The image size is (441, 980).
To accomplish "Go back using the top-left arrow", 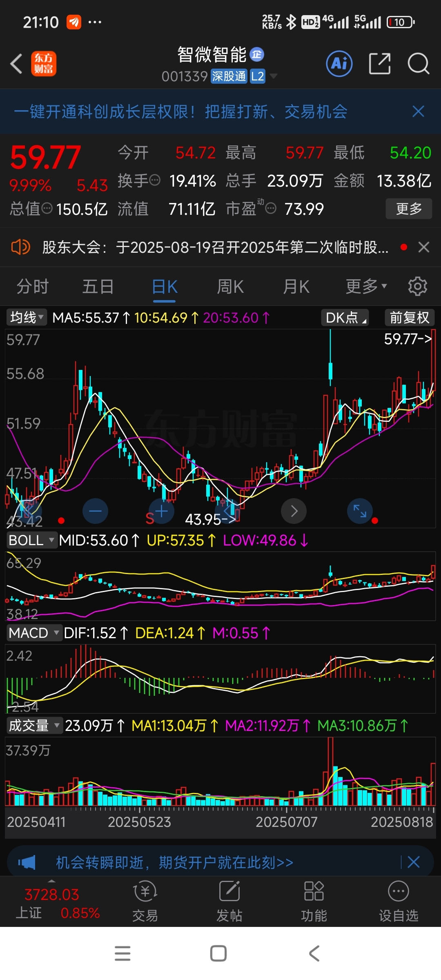I will tap(16, 64).
